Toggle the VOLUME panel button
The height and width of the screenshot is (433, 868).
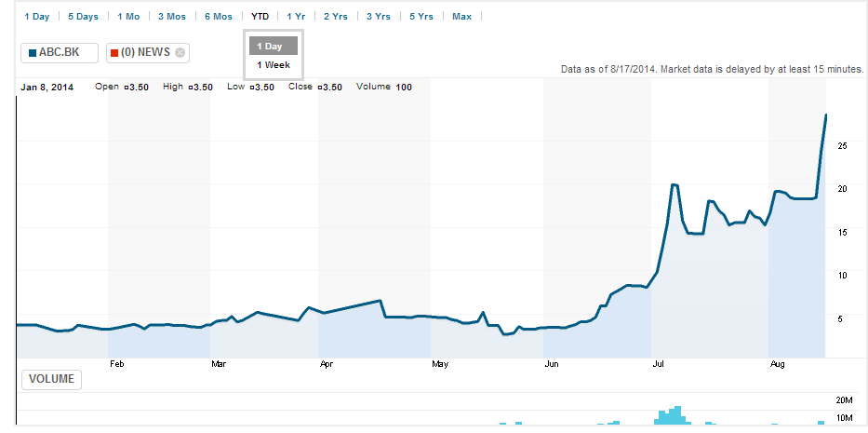tap(51, 379)
